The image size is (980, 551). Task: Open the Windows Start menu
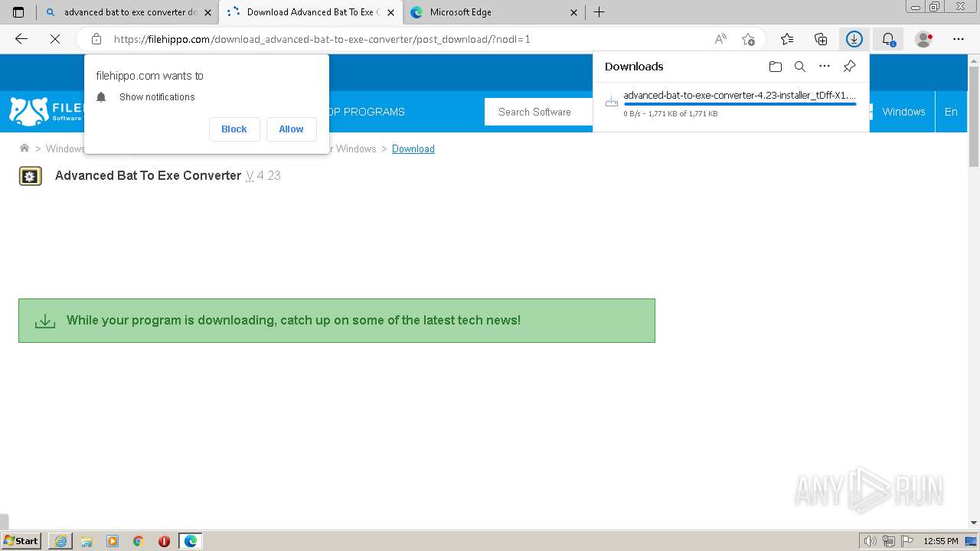click(21, 541)
